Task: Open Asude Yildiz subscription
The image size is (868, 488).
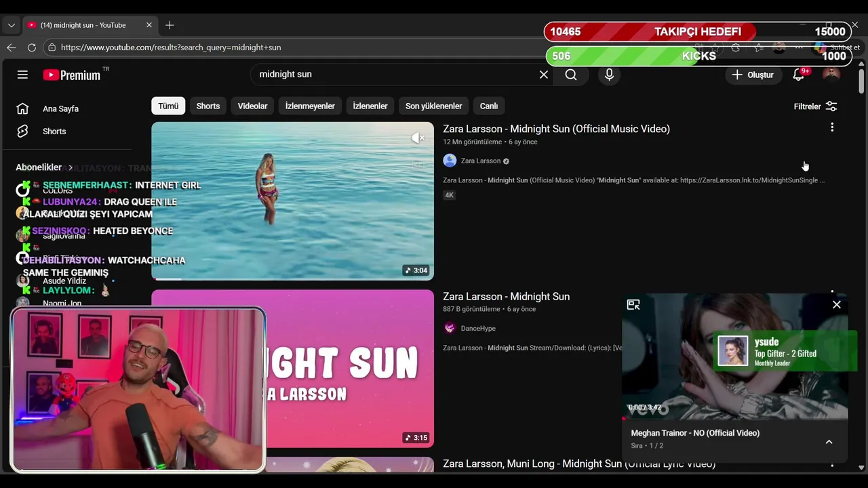Action: [x=64, y=281]
